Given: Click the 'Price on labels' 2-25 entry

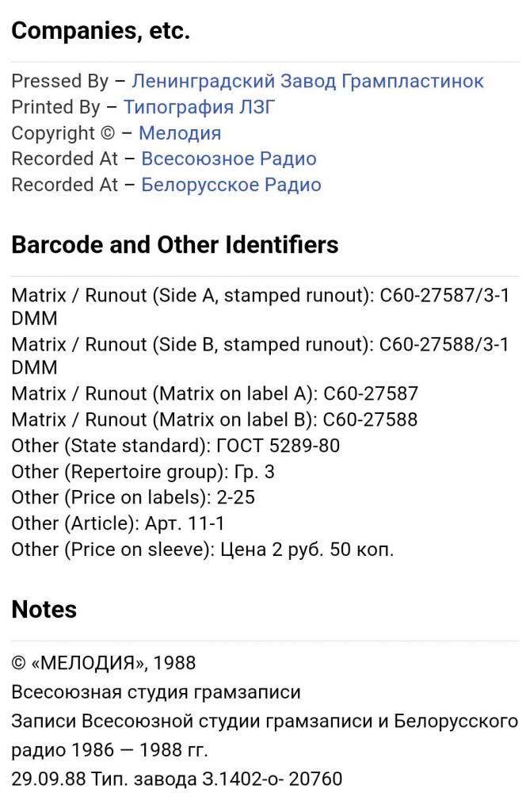Looking at the screenshot, I should click(133, 497).
